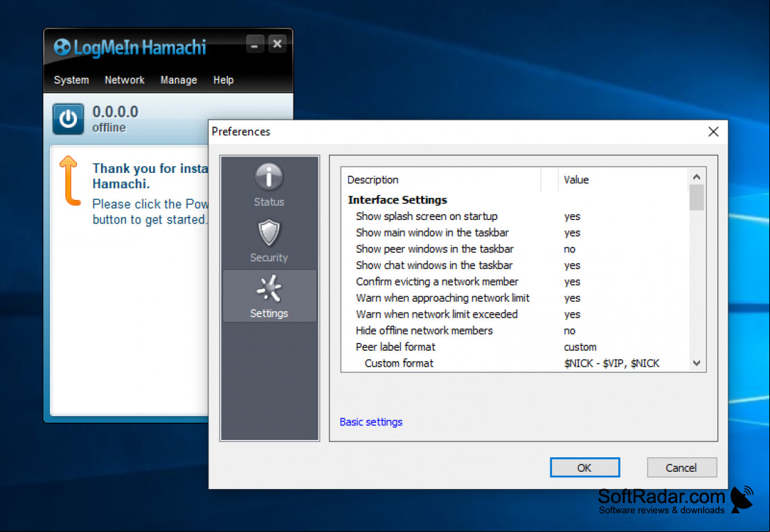Select the 'Peer label format' row
Screen dimensions: 770x532
coord(516,347)
